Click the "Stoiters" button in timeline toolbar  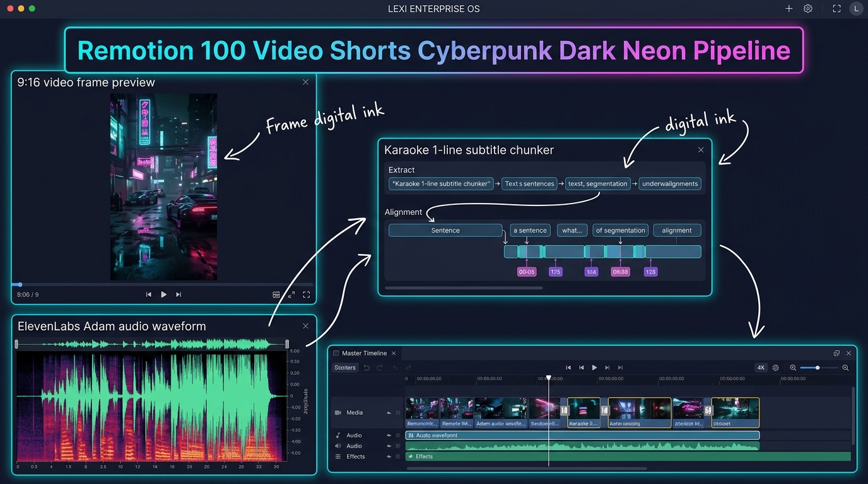click(345, 367)
